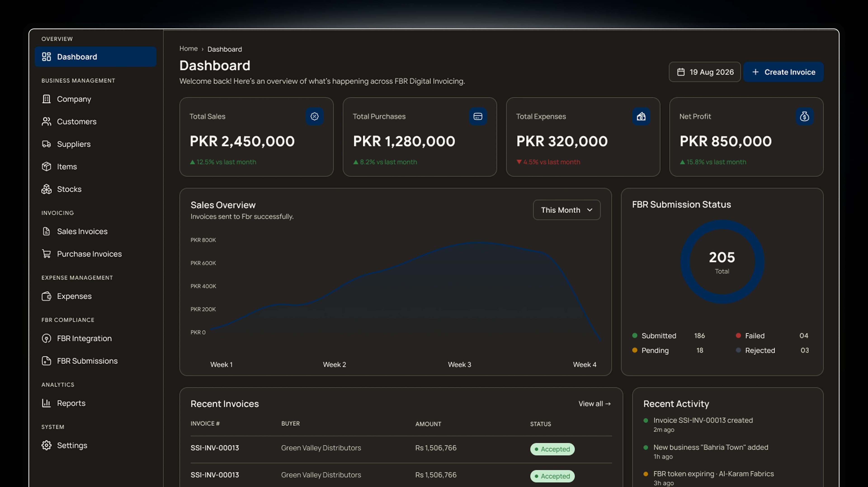This screenshot has width=868, height=487.
Task: Click the Pending amber legend dot
Action: coord(634,350)
